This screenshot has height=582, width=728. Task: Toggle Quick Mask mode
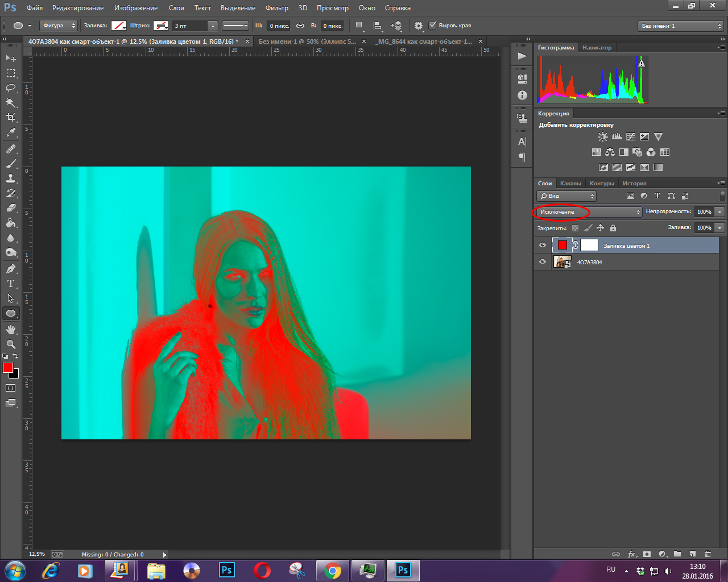pyautogui.click(x=11, y=388)
